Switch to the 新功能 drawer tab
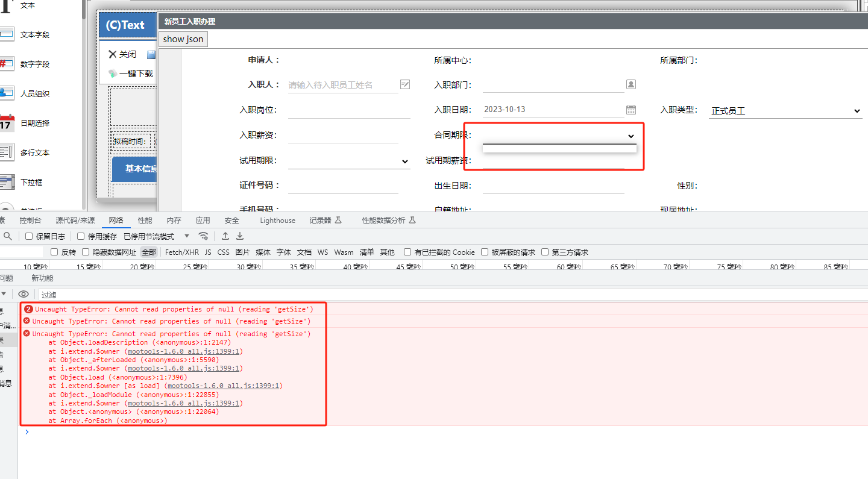Image resolution: width=868 pixels, height=479 pixels. coord(42,278)
